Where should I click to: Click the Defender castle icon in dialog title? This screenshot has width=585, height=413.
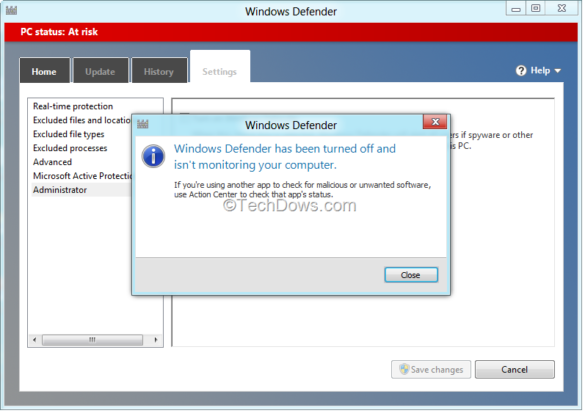(x=143, y=124)
